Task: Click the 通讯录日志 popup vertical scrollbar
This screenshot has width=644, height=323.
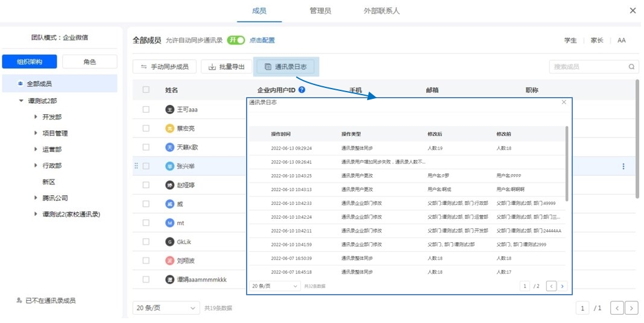Action: (567, 163)
